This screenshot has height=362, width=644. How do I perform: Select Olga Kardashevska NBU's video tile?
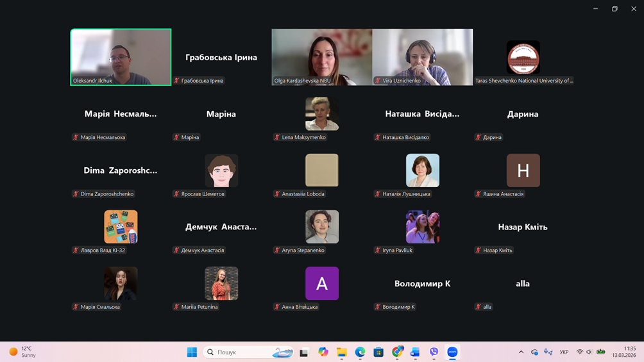322,56
